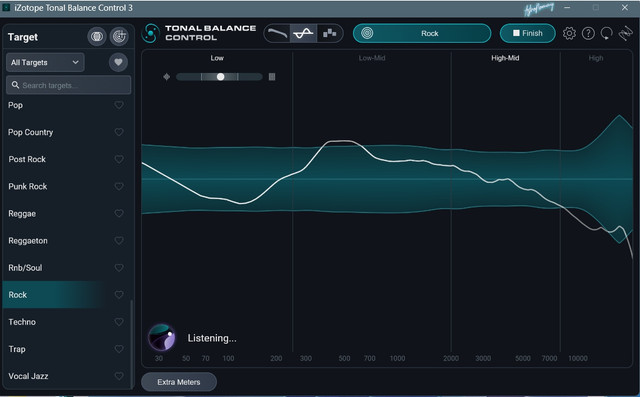The height and width of the screenshot is (397, 640).
Task: Favorite the Punk Rock target heart
Action: (x=119, y=186)
